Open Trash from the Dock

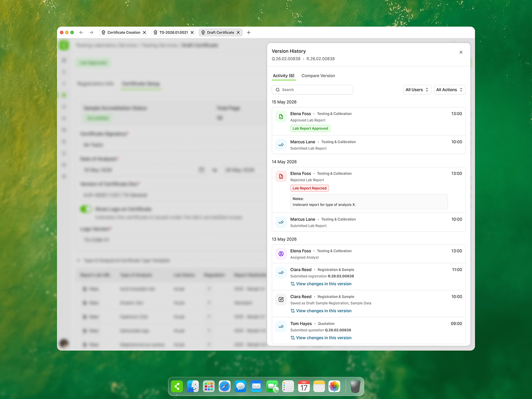point(355,386)
